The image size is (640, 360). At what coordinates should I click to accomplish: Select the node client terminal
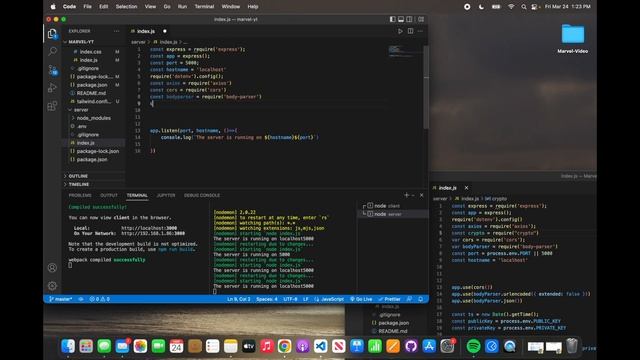394,206
